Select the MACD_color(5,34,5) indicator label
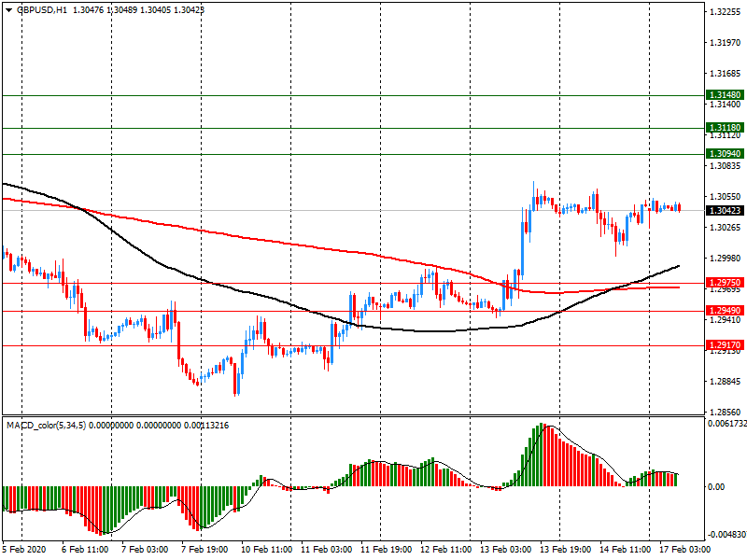 pos(46,426)
